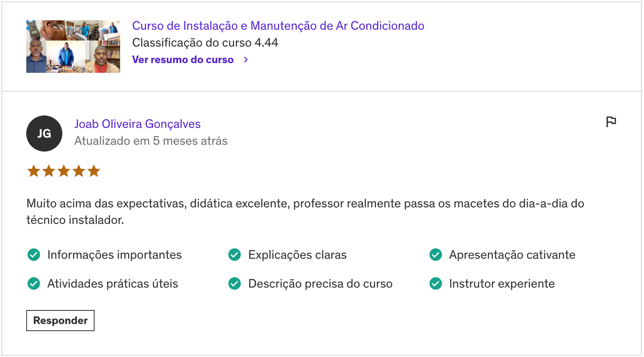Click the checkmark beside Descrição precisa do curso
This screenshot has width=644, height=357.
(235, 283)
